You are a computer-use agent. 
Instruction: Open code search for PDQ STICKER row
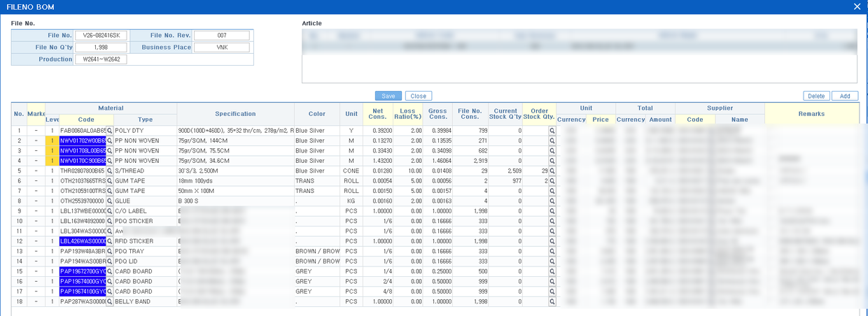click(x=109, y=221)
